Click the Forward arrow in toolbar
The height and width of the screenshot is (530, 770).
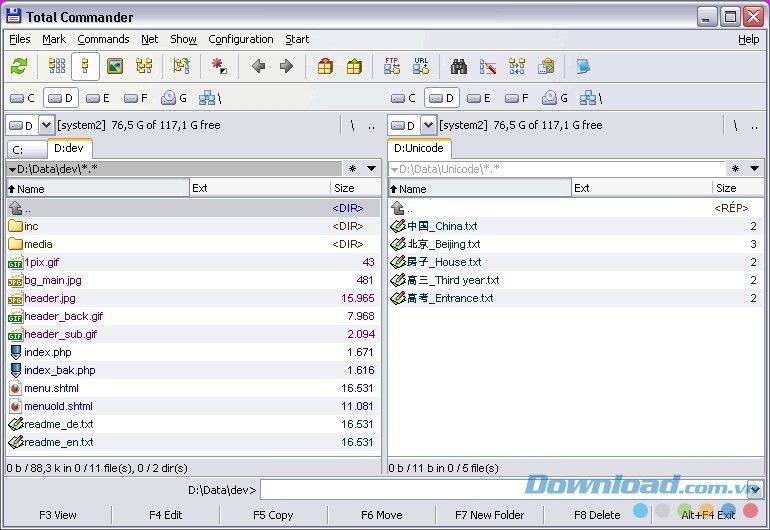(x=286, y=67)
